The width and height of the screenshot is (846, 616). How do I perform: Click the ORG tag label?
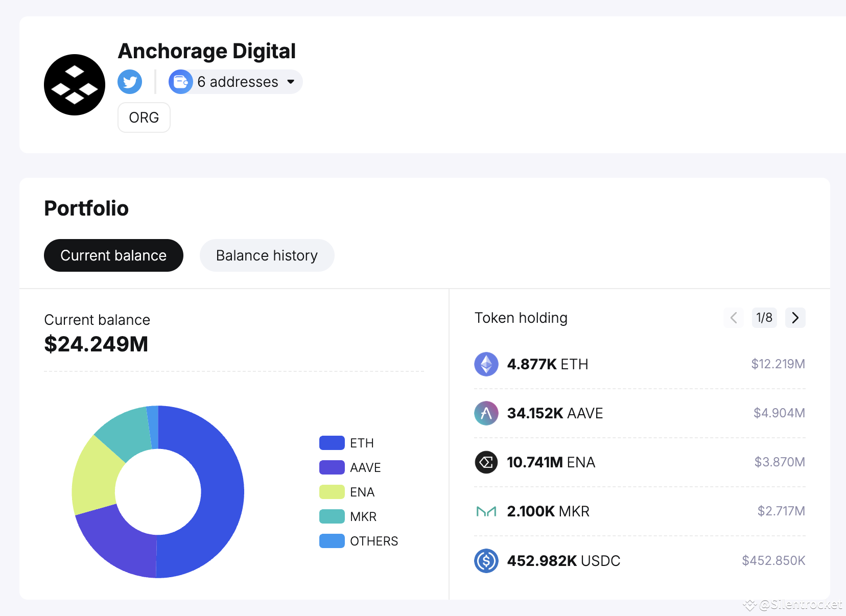point(144,117)
